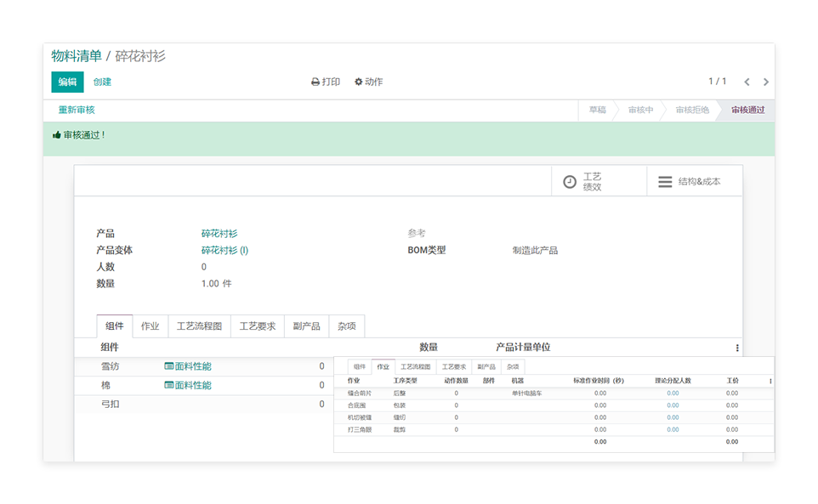Viewport: 818px width, 504px height.
Task: Click the 重新审核 button
Action: tap(77, 110)
